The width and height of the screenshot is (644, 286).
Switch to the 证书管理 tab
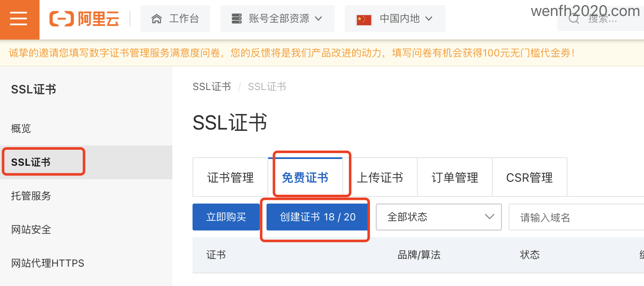point(230,177)
